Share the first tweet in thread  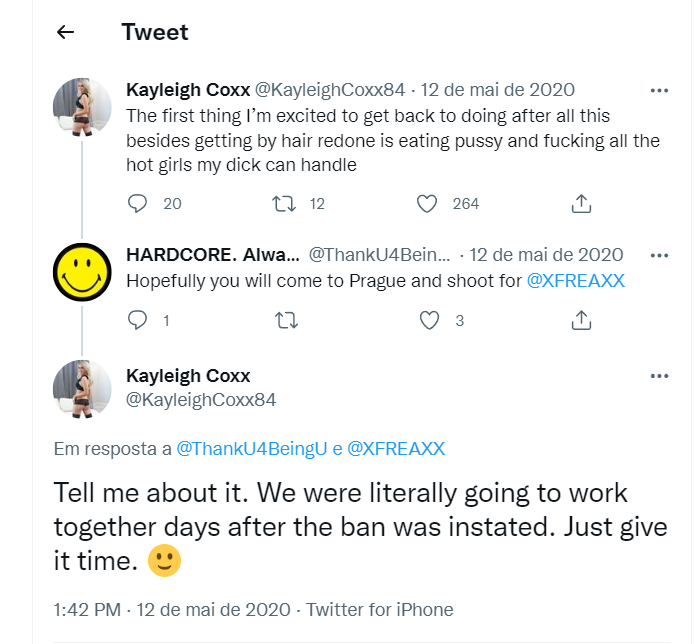[580, 203]
